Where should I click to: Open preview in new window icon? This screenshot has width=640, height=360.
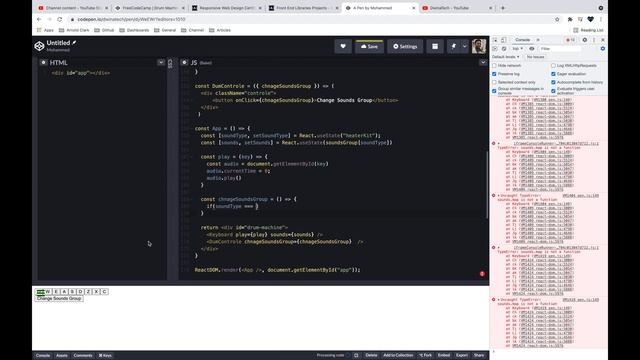coord(356,356)
